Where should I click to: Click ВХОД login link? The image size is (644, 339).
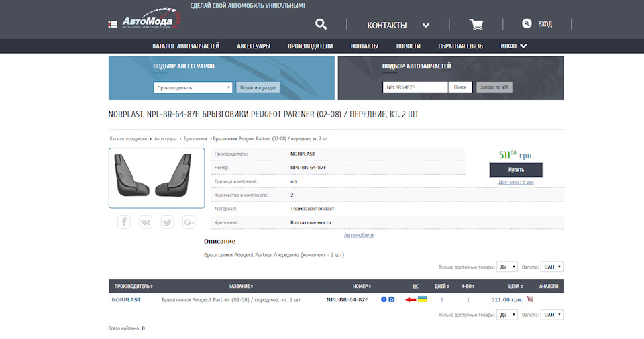[545, 24]
